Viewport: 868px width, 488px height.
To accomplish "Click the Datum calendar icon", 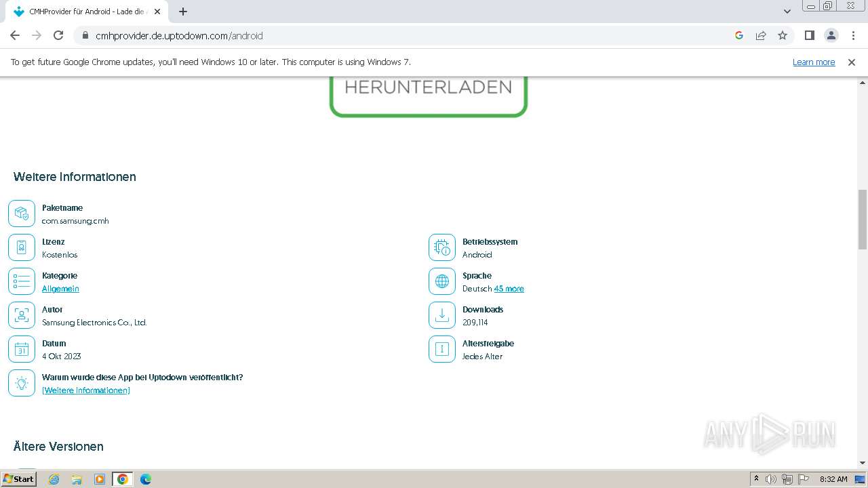I will click(x=22, y=349).
